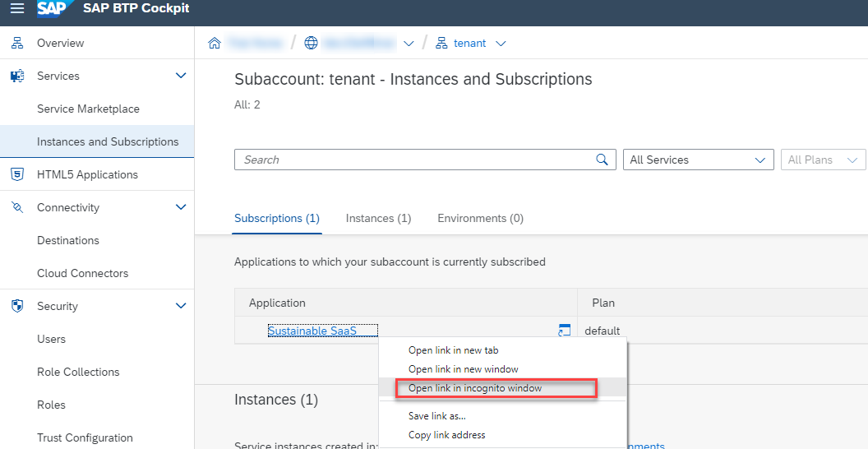Click the Connectivity plug icon
Image resolution: width=868 pixels, height=449 pixels.
[17, 207]
